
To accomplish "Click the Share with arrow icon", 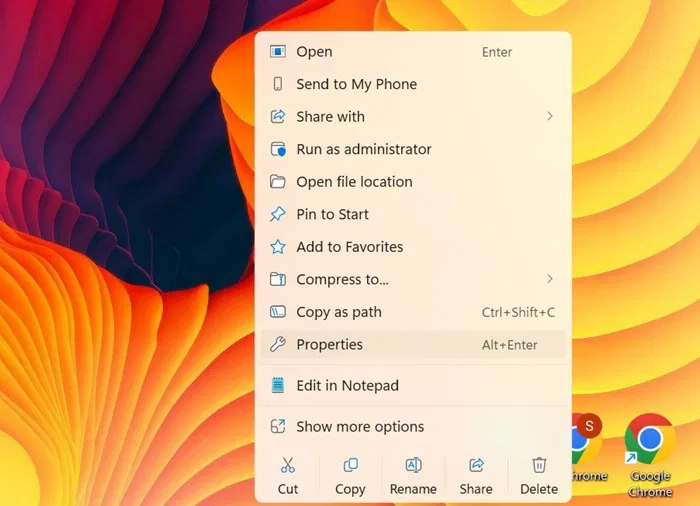I will pyautogui.click(x=278, y=117).
